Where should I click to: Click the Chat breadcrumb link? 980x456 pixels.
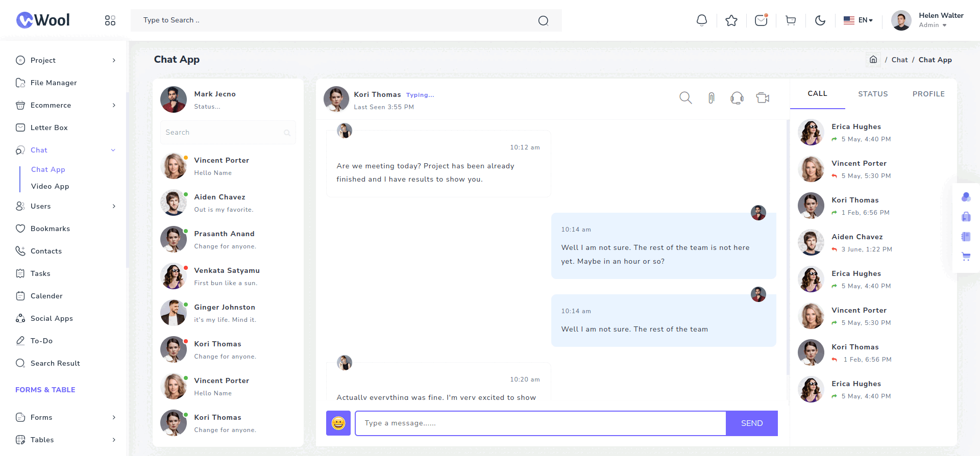(x=899, y=60)
